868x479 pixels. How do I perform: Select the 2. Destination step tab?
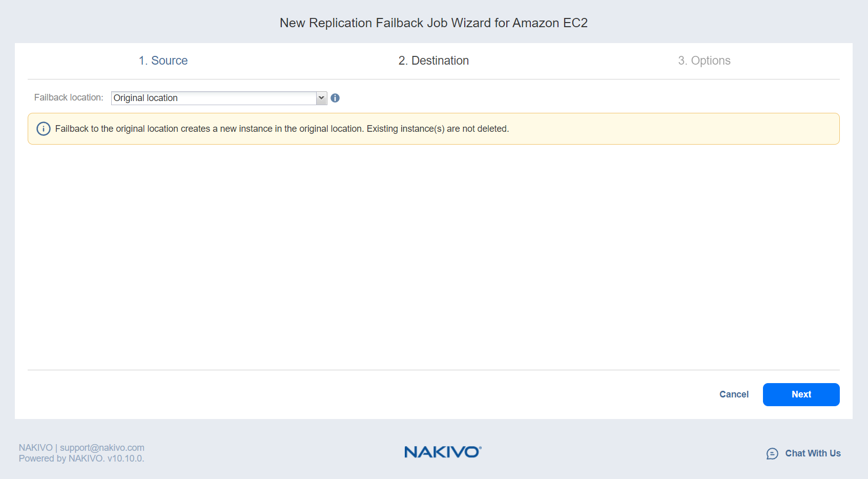point(433,61)
